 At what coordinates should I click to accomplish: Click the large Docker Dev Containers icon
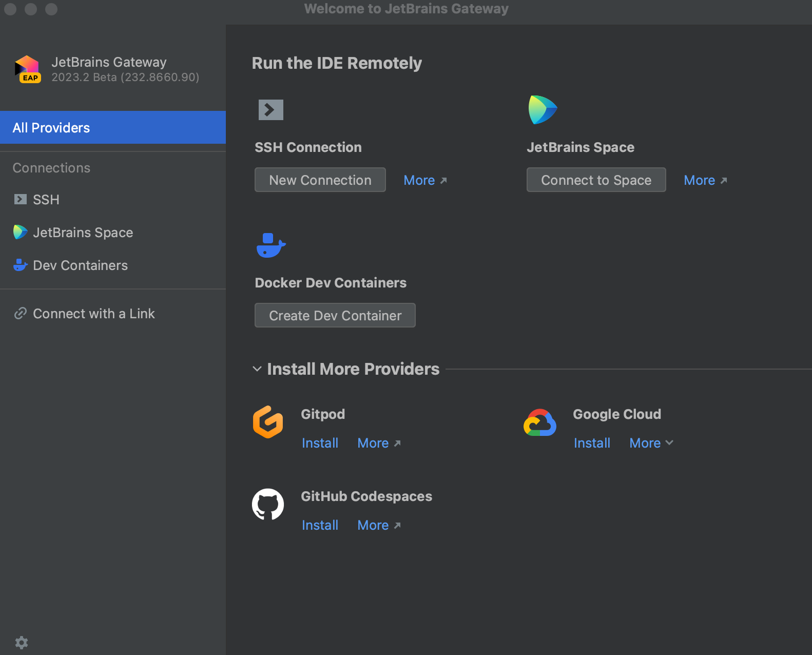[271, 245]
